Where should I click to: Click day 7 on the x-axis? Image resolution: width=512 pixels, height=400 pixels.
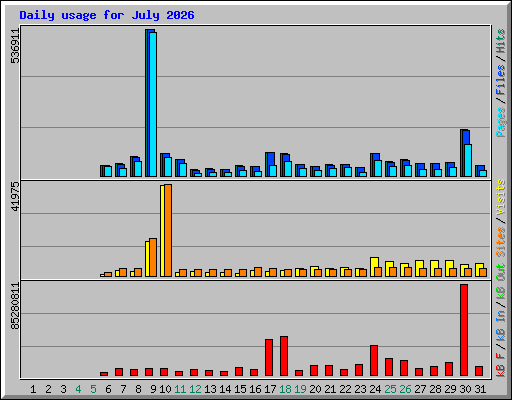tap(123, 389)
